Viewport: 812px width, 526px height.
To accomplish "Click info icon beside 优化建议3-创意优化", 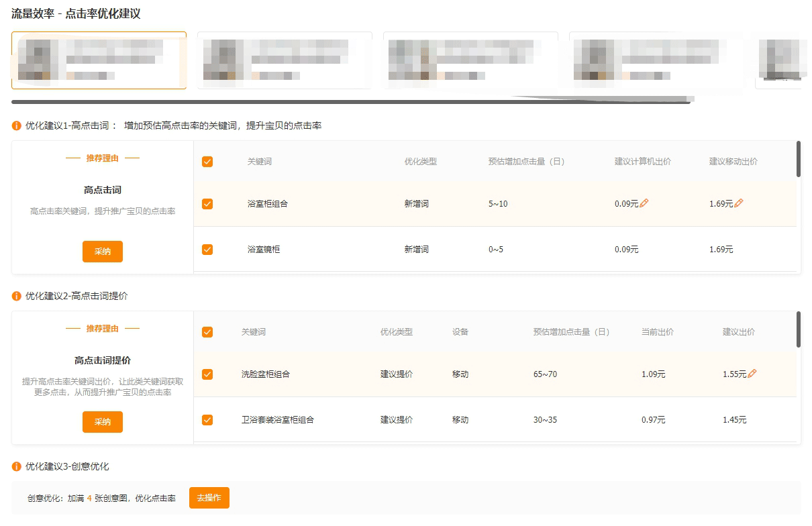I will (x=17, y=467).
